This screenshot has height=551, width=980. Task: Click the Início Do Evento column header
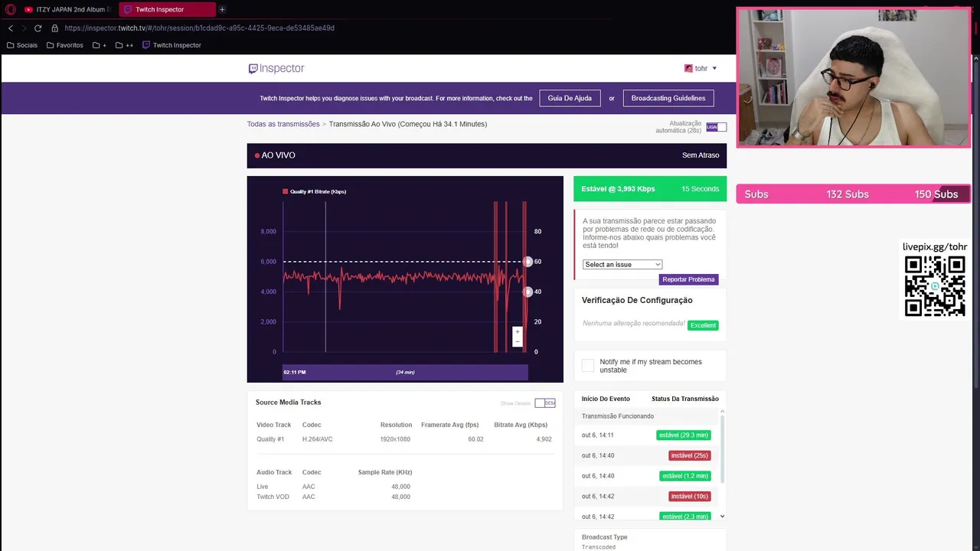[x=606, y=399]
